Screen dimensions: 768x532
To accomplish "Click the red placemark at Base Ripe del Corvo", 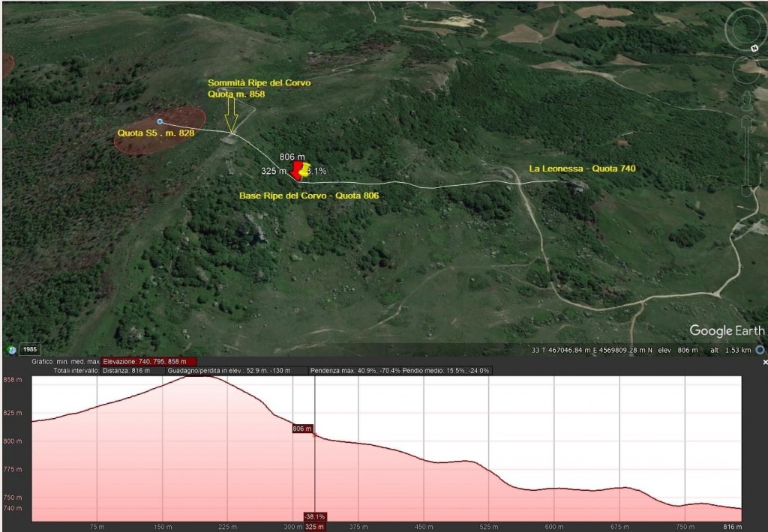I will (297, 172).
